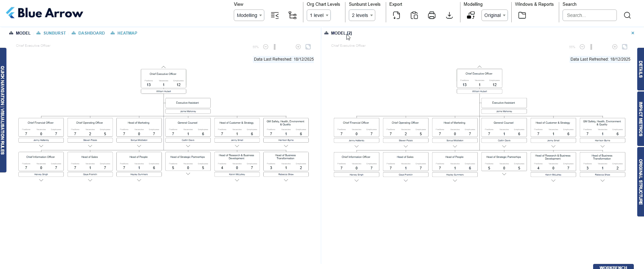644x269 pixels.
Task: Click the Blue Arrow logo
Action: click(44, 13)
